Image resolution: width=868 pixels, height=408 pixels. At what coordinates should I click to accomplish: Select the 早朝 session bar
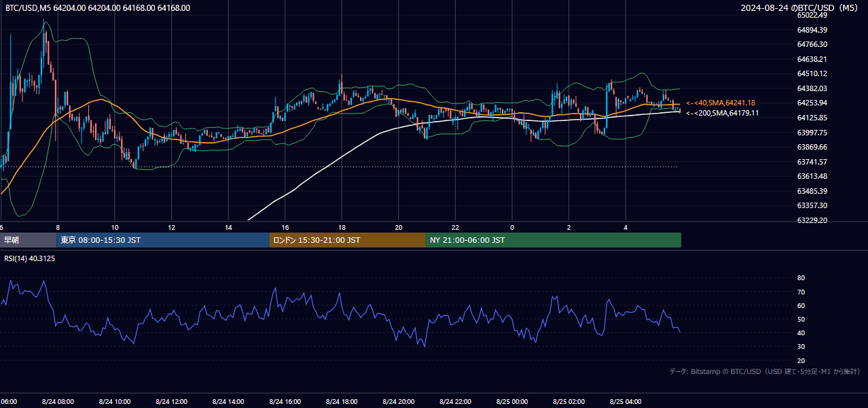click(x=29, y=240)
